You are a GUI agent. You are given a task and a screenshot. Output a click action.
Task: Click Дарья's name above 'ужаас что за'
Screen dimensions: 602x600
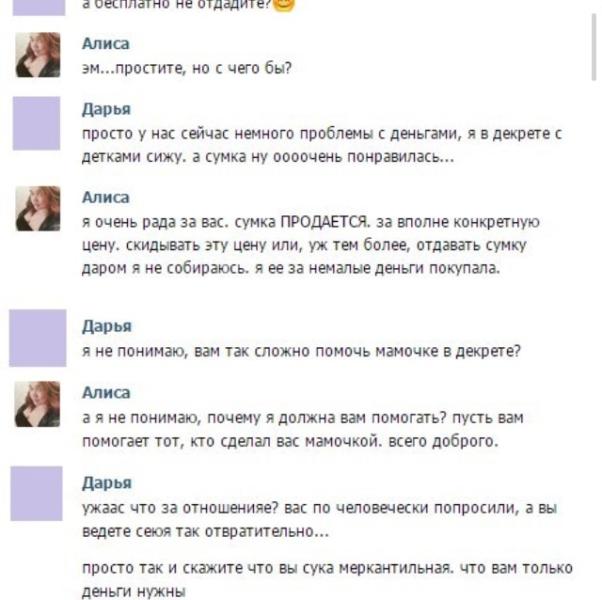[x=107, y=483]
